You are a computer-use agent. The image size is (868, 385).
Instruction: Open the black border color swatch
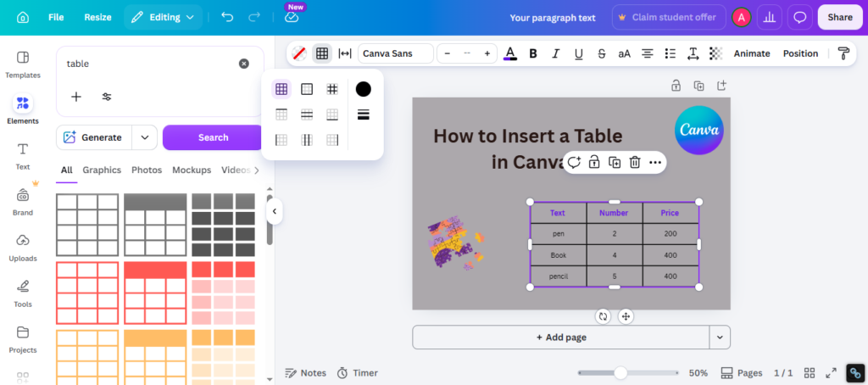pos(363,89)
